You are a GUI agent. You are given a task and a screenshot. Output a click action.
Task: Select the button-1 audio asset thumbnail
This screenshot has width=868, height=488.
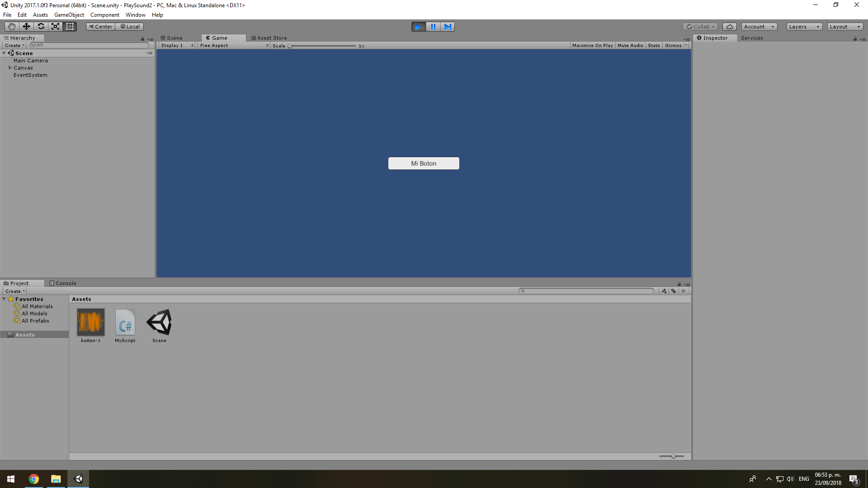tap(90, 322)
